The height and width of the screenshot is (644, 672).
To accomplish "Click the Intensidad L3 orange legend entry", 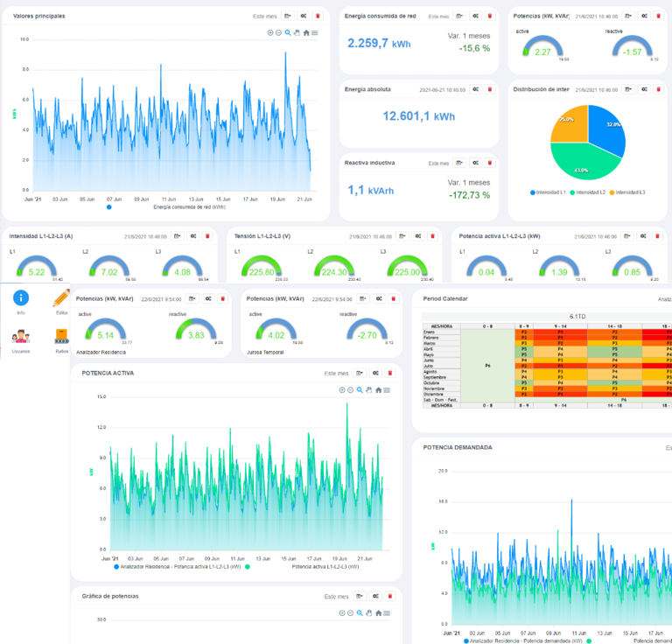I will tap(626, 192).
